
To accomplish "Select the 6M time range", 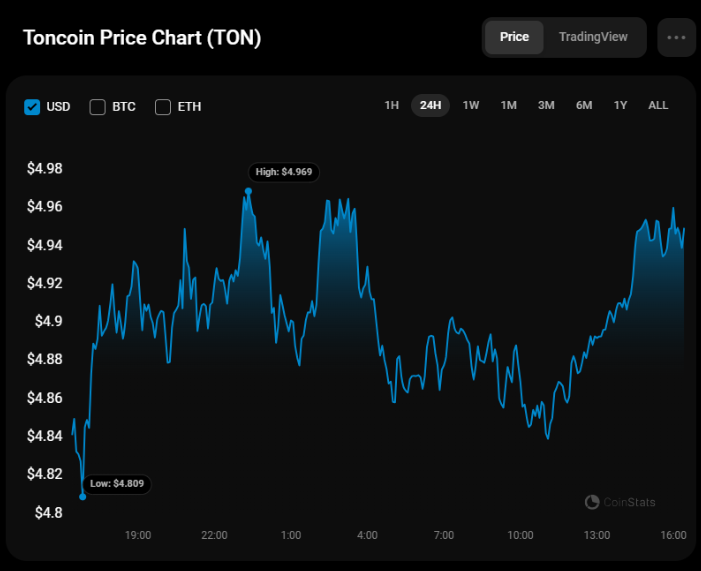I will click(584, 106).
